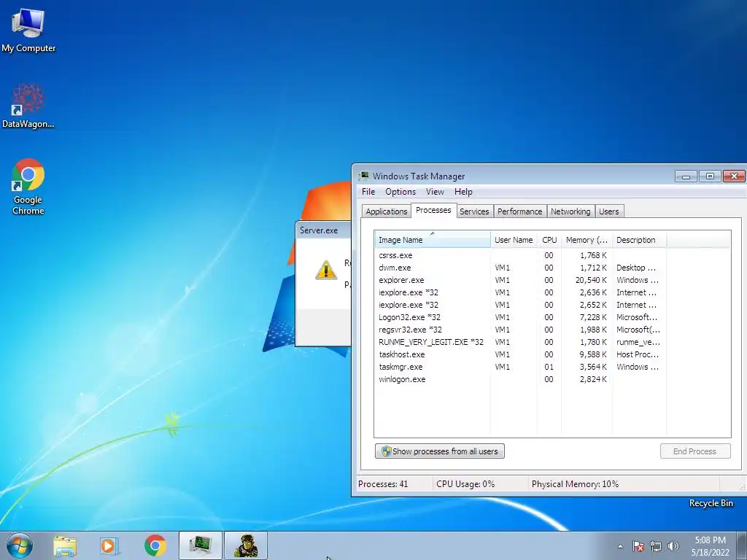Open the View menu in Task Manager
The width and height of the screenshot is (747, 560).
coord(435,192)
